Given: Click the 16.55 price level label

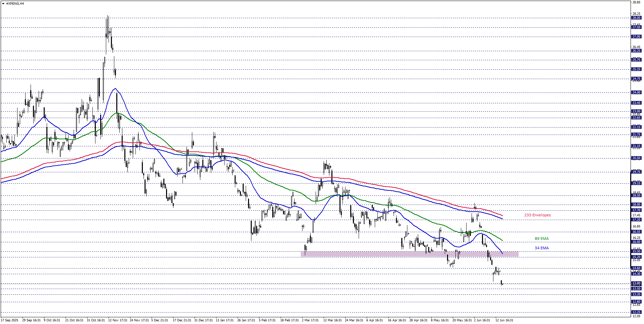Looking at the screenshot, I should point(636,232).
